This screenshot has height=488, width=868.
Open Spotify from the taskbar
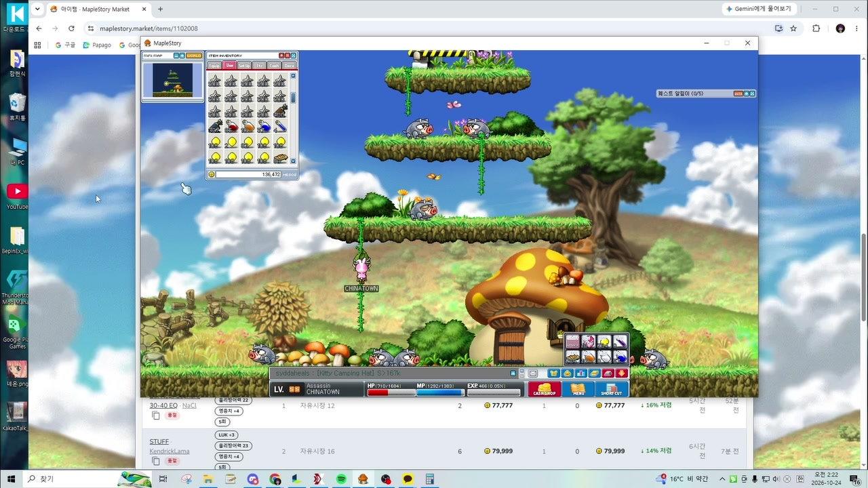pos(341,479)
